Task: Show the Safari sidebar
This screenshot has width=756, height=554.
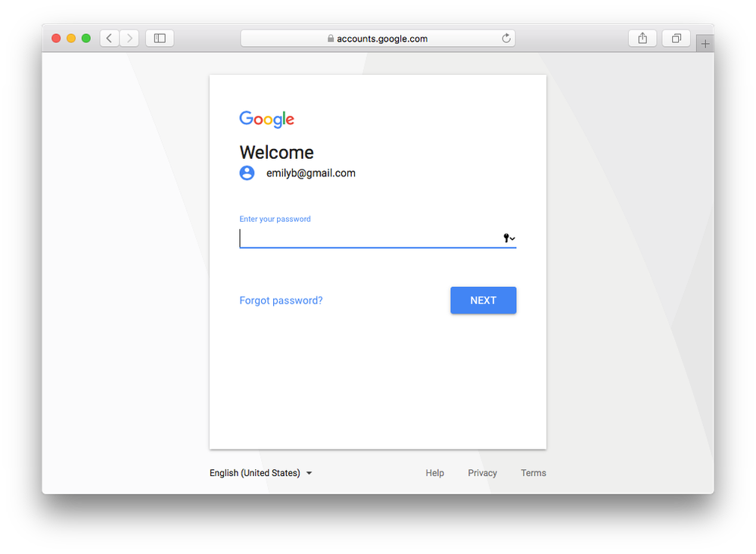Action: tap(160, 38)
